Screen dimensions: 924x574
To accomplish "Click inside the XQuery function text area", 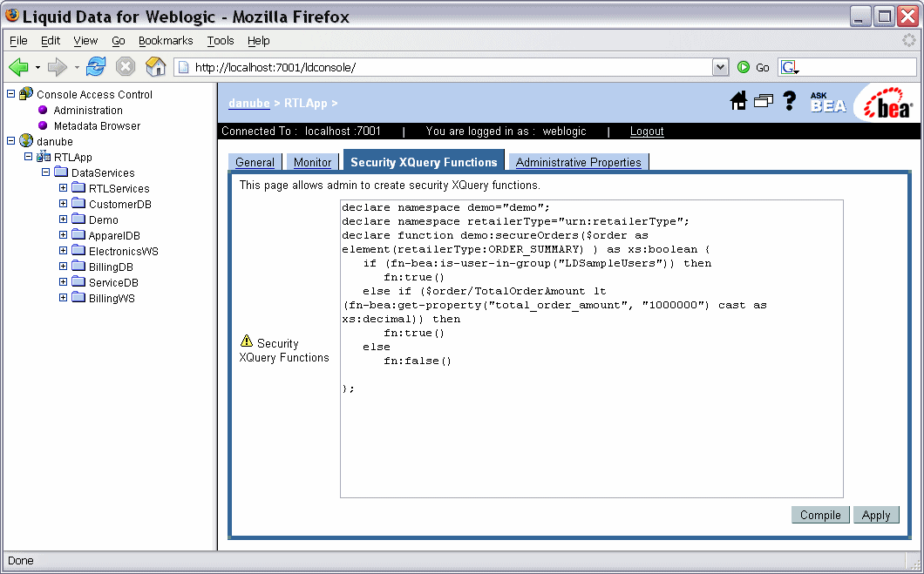I will [x=592, y=348].
